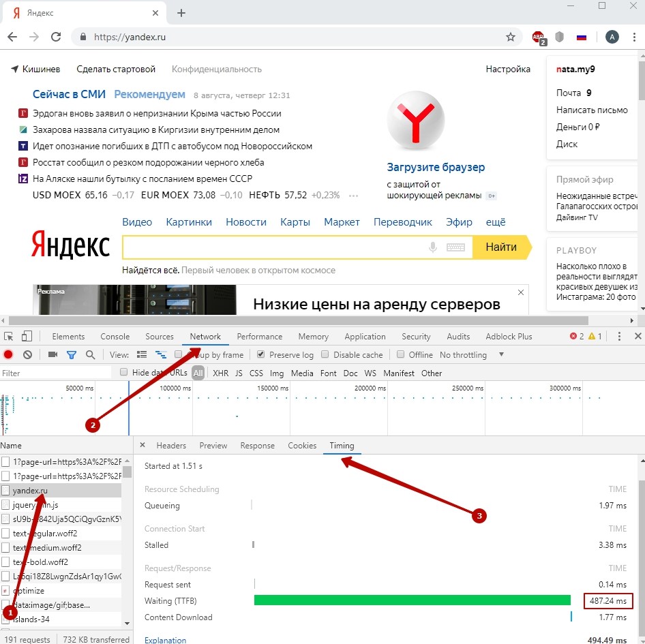Check the box next to text-medium.woff2
This screenshot has width=645, height=644.
point(5,547)
